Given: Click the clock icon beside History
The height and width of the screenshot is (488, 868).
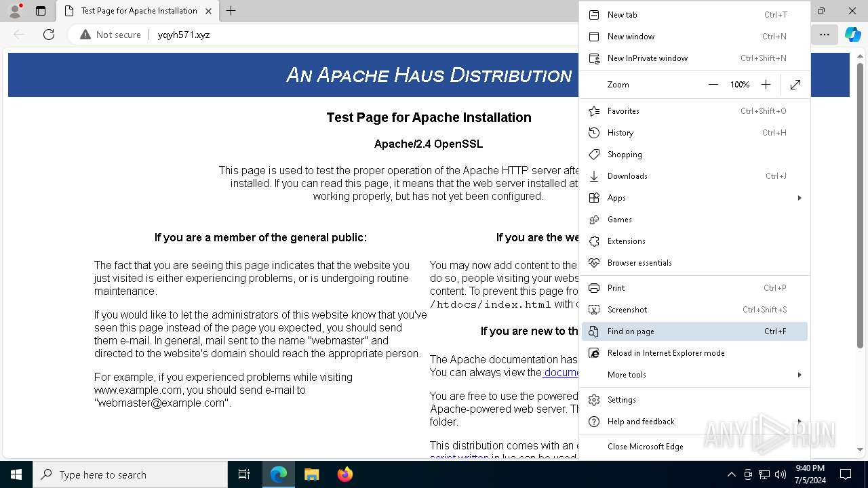Looking at the screenshot, I should 594,132.
